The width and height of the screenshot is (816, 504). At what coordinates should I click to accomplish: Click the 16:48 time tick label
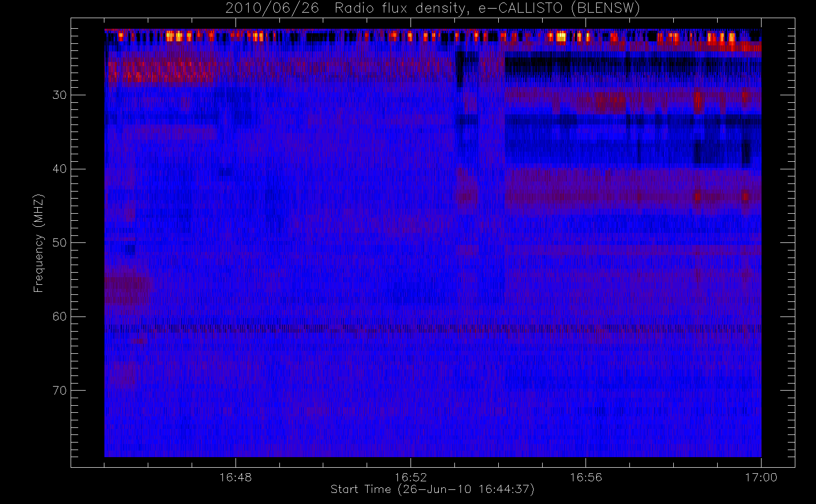(x=236, y=477)
